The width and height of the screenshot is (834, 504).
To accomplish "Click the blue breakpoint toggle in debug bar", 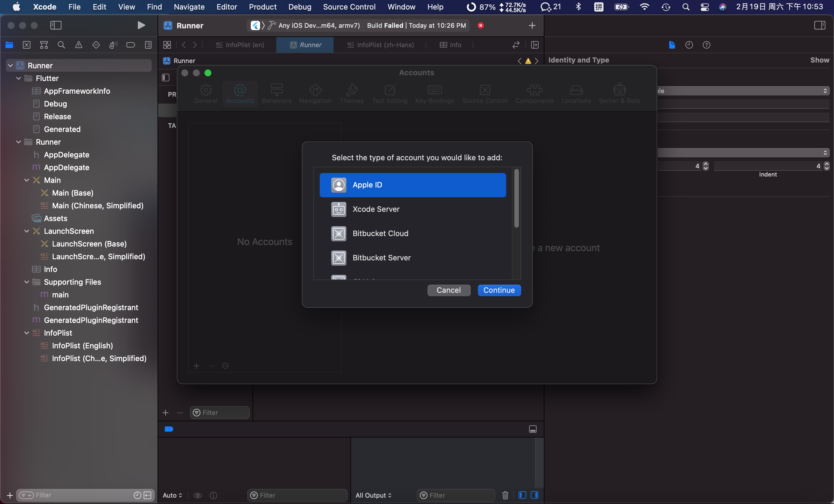I will (x=169, y=429).
